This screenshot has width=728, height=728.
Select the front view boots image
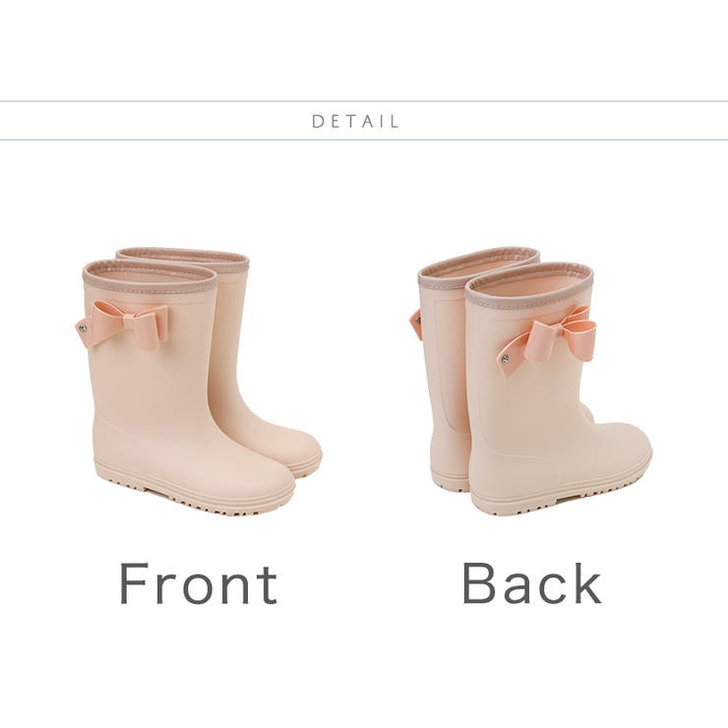(x=199, y=382)
